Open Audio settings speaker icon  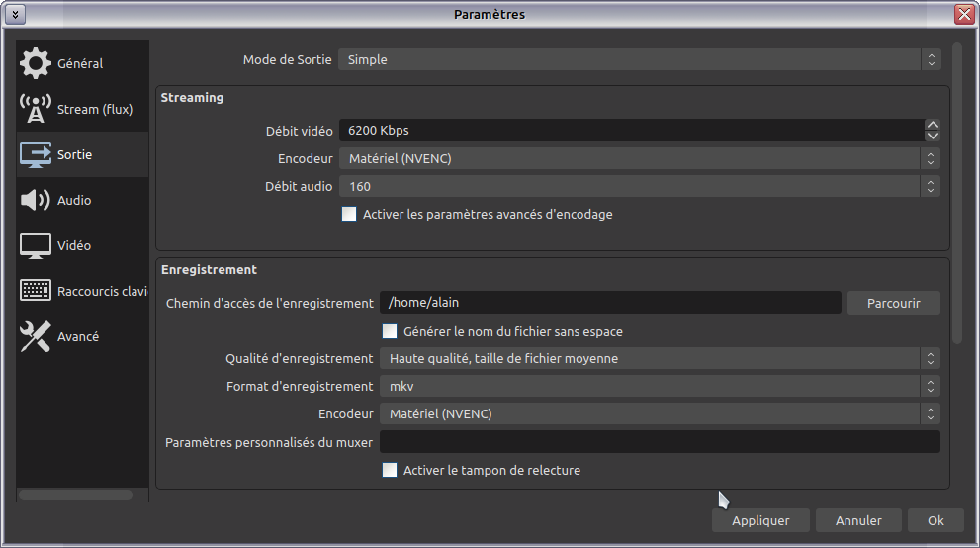click(36, 200)
